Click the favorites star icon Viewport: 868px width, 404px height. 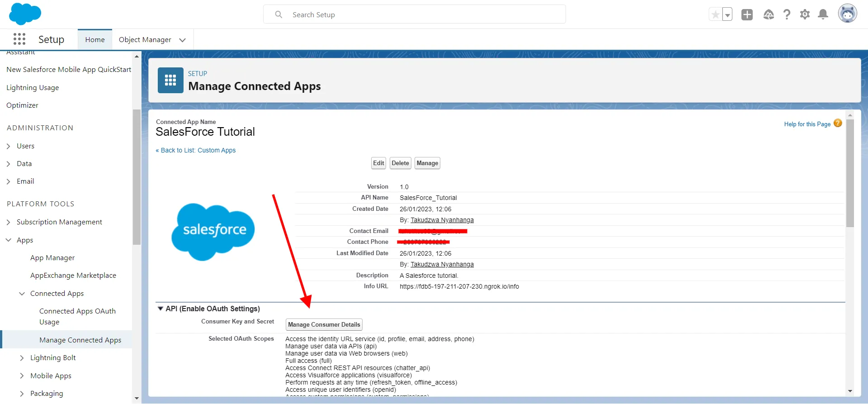pos(715,15)
